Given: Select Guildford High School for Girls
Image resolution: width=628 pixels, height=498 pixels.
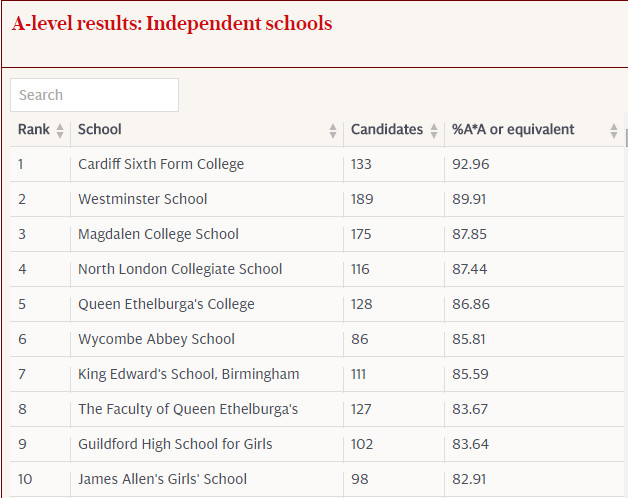Looking at the screenshot, I should click(175, 444).
